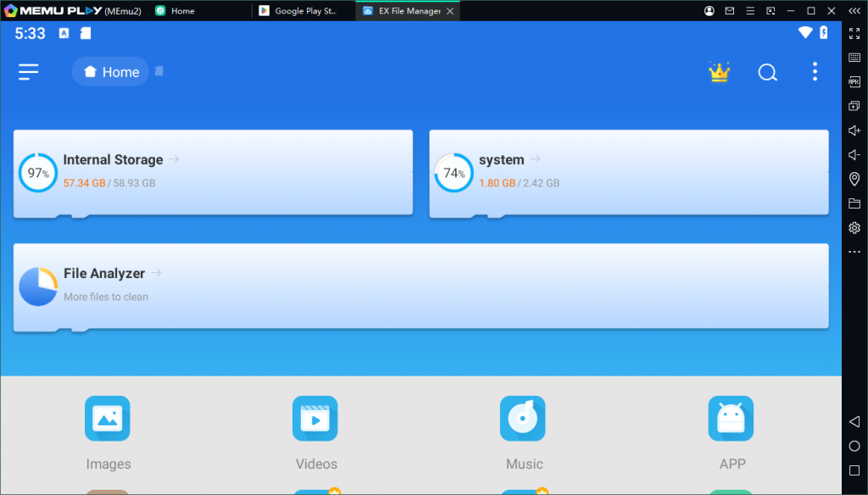The image size is (868, 495).
Task: Open the MEmu GPS location tool
Action: click(x=854, y=179)
